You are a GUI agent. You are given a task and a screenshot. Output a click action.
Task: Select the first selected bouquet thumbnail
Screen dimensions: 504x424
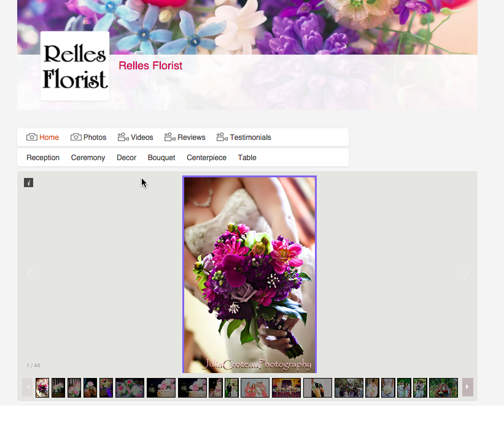[42, 387]
